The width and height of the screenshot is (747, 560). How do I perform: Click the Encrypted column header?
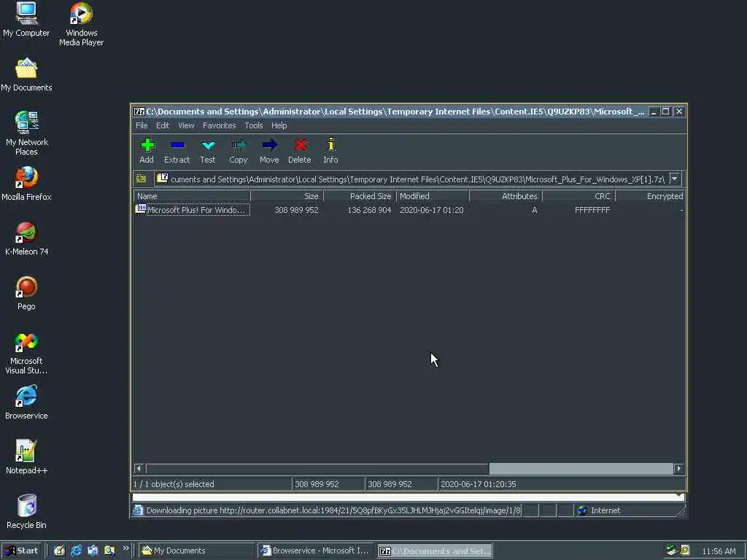click(x=651, y=196)
